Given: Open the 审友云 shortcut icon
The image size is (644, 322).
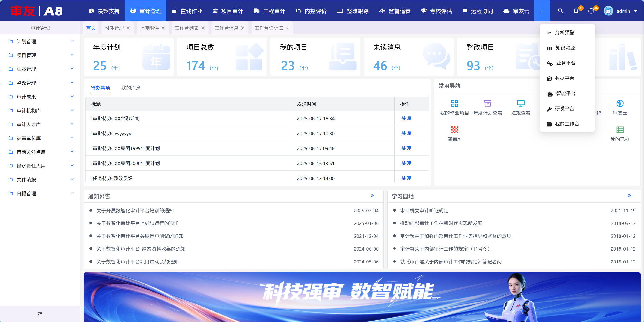Looking at the screenshot, I should pos(620,103).
